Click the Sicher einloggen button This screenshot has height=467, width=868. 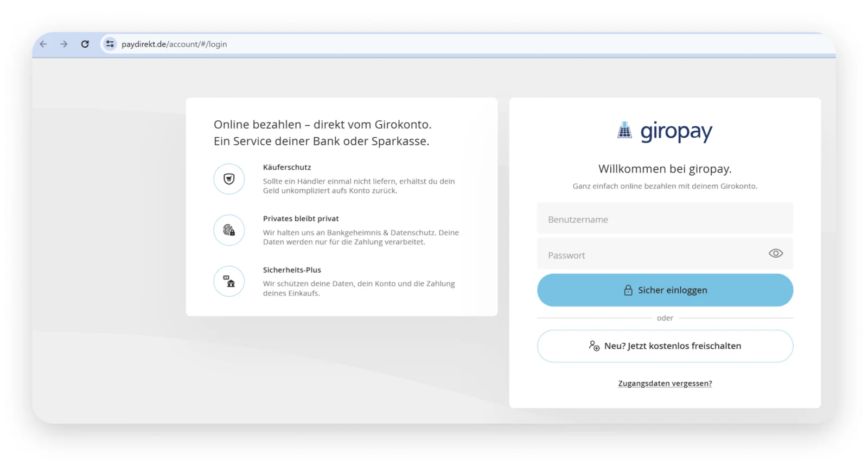click(x=665, y=290)
